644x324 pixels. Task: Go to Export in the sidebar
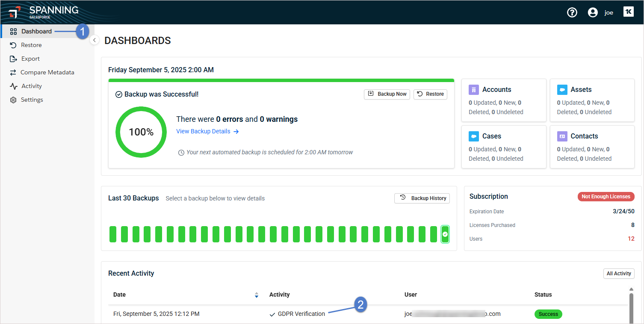coord(30,59)
